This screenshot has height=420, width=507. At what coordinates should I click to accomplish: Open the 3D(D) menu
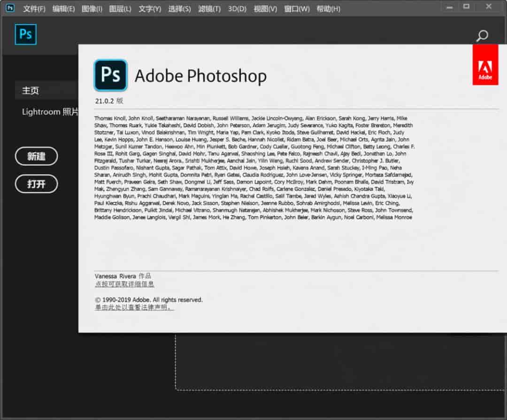[237, 9]
